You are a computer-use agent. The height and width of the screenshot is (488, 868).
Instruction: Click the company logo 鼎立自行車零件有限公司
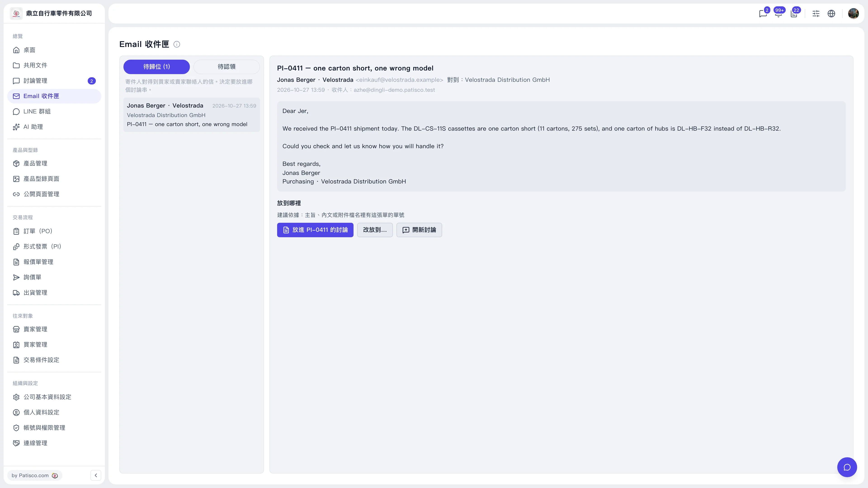coord(16,14)
